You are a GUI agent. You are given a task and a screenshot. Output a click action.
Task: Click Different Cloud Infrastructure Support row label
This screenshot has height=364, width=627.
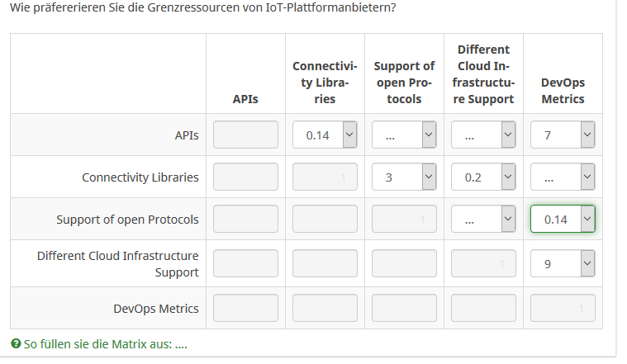[118, 263]
